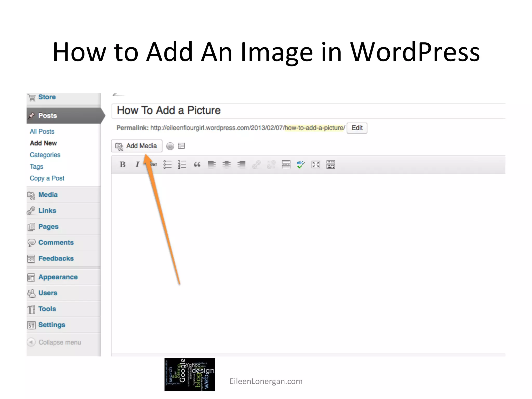The image size is (532, 399).
Task: Open the Posts menu
Action: (64, 116)
